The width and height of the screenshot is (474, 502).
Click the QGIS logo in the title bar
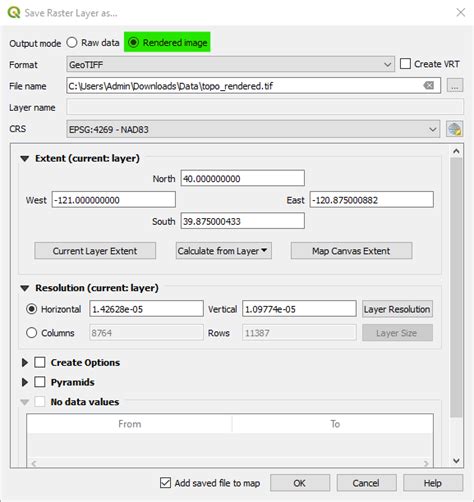click(x=14, y=13)
